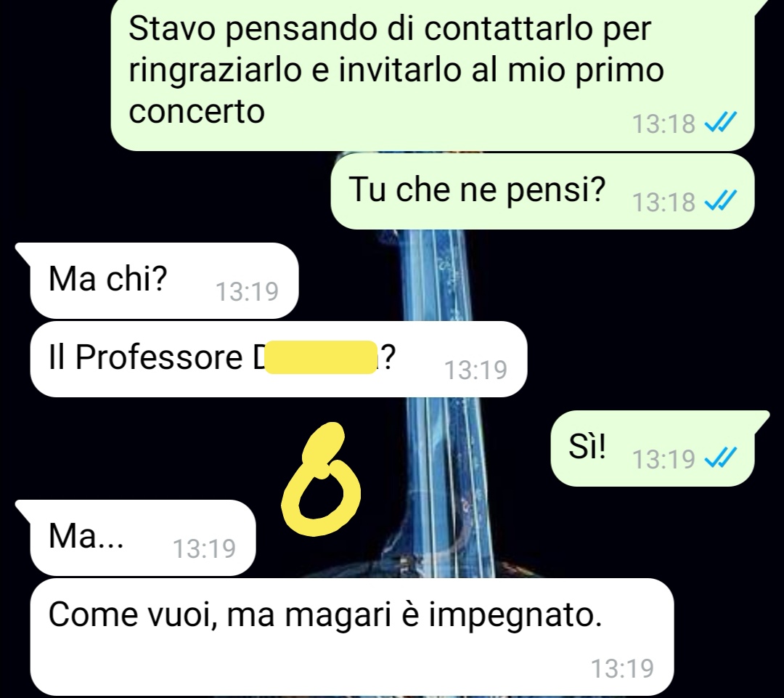Tap the word 'concerto' in the first message

(197, 112)
